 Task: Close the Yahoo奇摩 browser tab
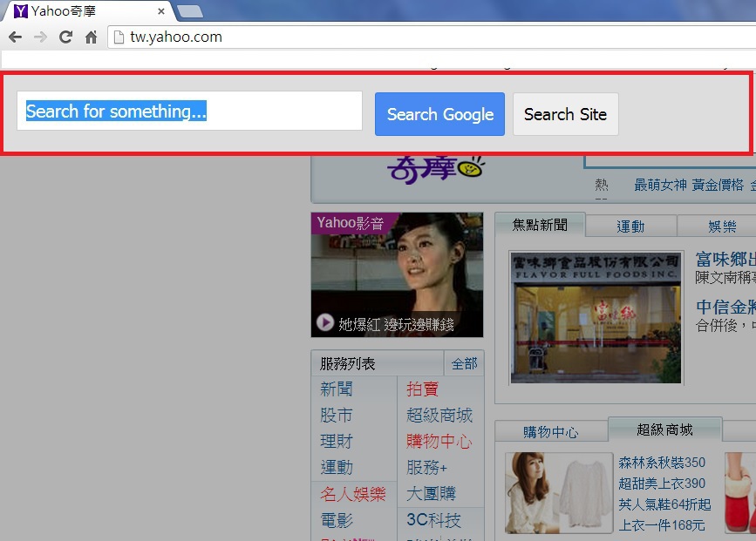click(x=161, y=10)
